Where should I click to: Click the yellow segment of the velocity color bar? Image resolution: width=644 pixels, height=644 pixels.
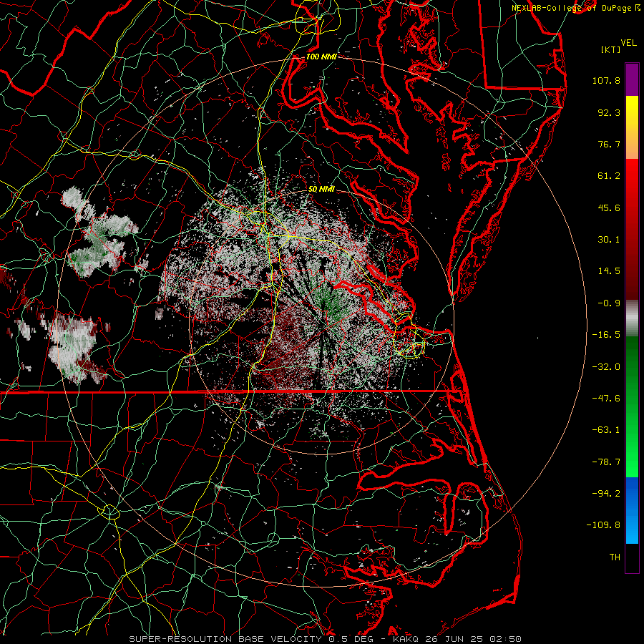click(x=632, y=111)
